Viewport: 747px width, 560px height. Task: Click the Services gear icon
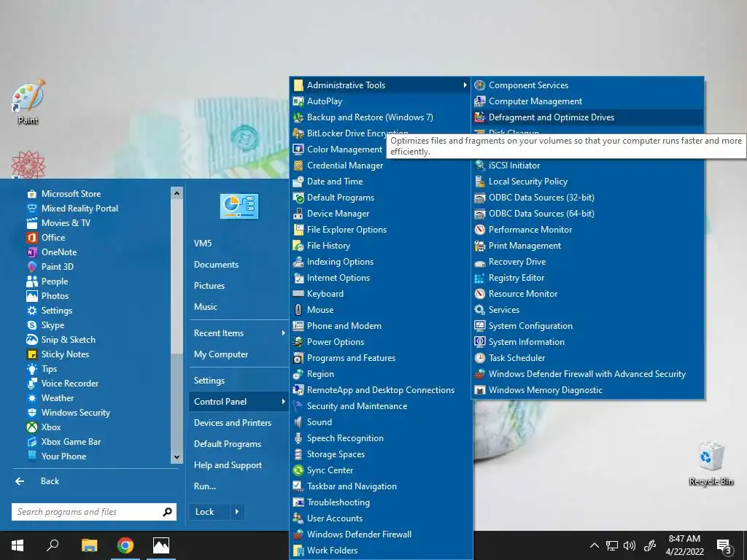click(x=480, y=309)
